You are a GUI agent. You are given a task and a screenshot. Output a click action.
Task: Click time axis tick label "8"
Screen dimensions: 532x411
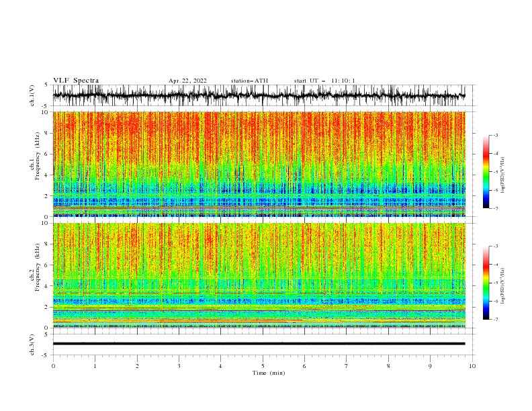(388, 366)
